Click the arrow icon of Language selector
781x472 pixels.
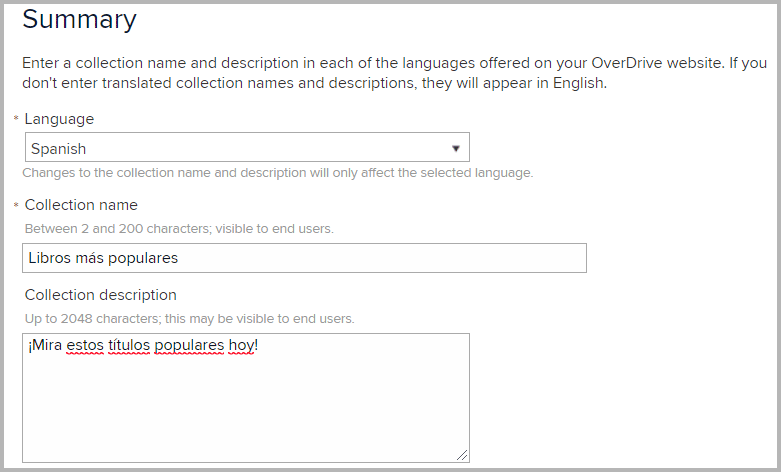(x=455, y=148)
